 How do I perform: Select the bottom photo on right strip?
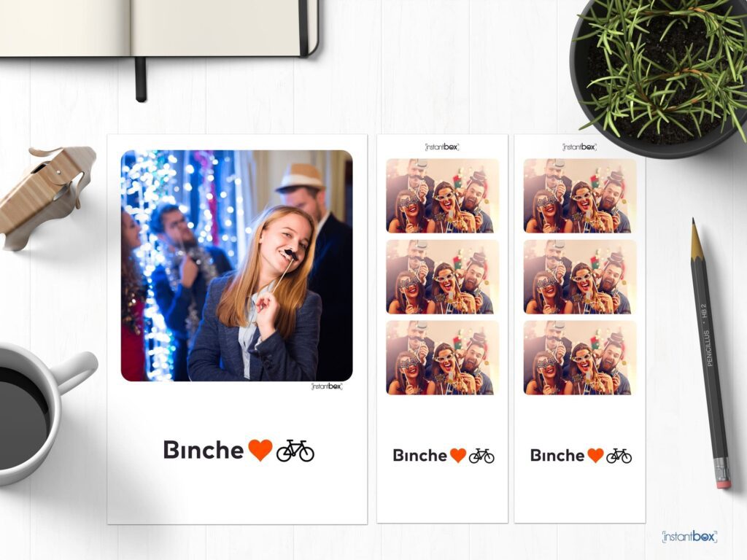580,357
